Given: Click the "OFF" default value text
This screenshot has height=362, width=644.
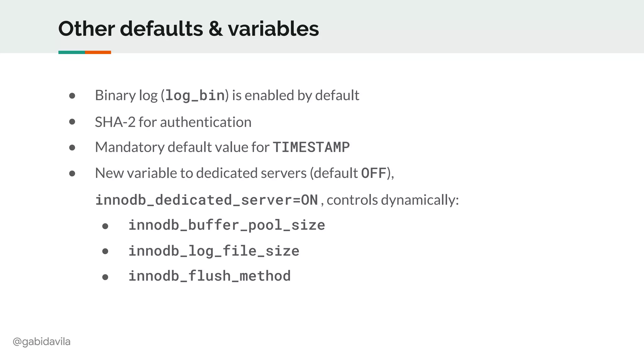Looking at the screenshot, I should click(374, 173).
